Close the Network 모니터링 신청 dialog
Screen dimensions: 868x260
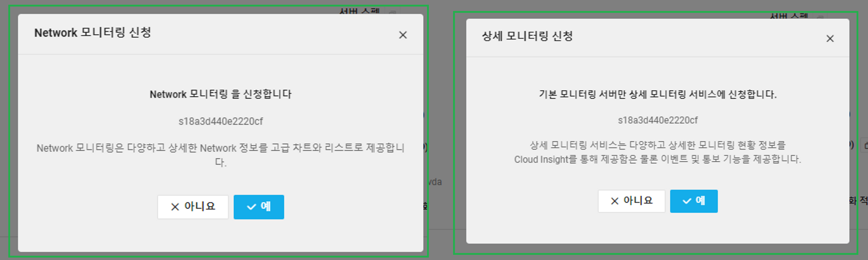tap(403, 35)
